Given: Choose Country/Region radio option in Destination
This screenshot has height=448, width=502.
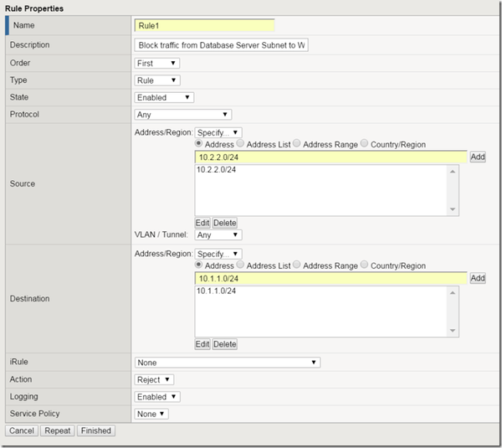Looking at the screenshot, I should click(x=365, y=266).
